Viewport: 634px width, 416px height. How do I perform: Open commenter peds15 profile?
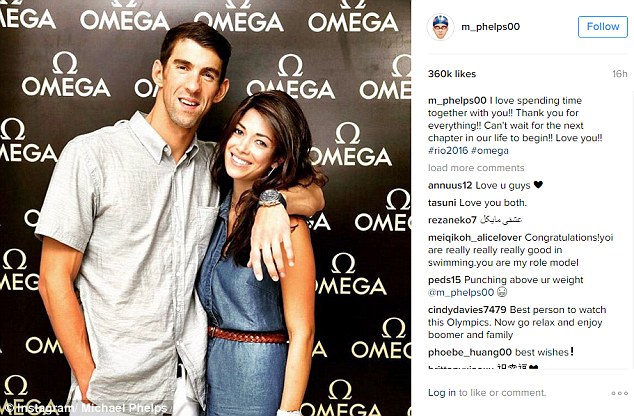(x=444, y=280)
